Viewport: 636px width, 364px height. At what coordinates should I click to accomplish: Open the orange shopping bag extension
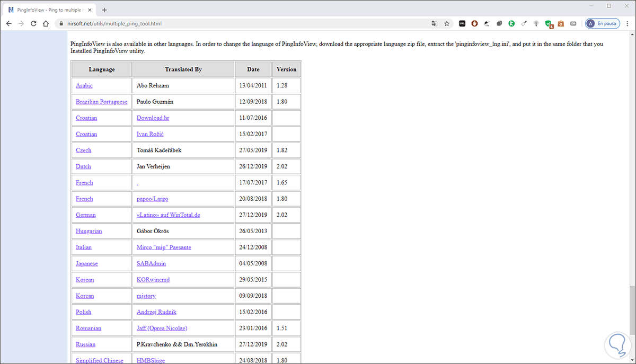(x=561, y=23)
